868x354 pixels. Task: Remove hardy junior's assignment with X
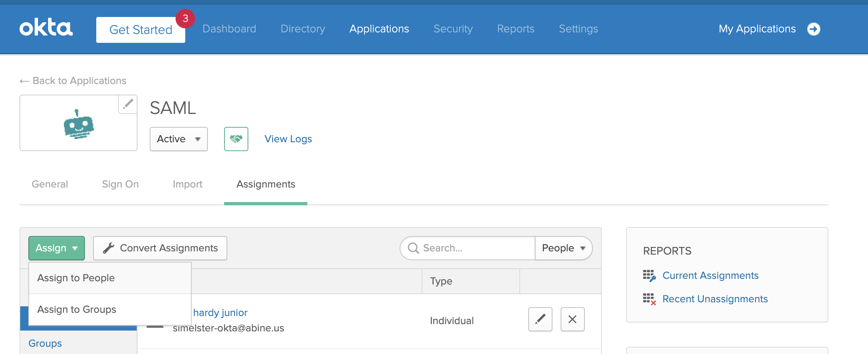pos(573,319)
